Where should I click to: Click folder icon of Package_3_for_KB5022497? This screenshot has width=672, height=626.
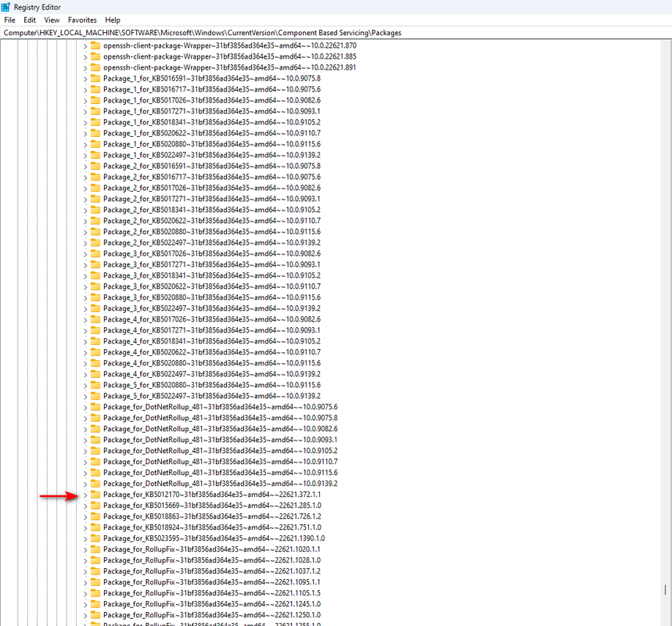point(95,308)
